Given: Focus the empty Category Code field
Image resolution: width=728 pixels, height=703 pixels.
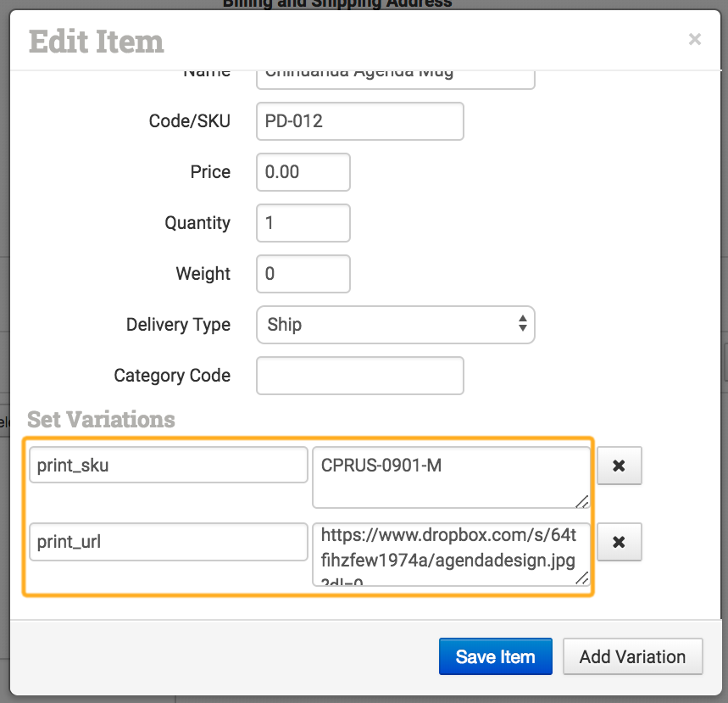Looking at the screenshot, I should (x=359, y=376).
